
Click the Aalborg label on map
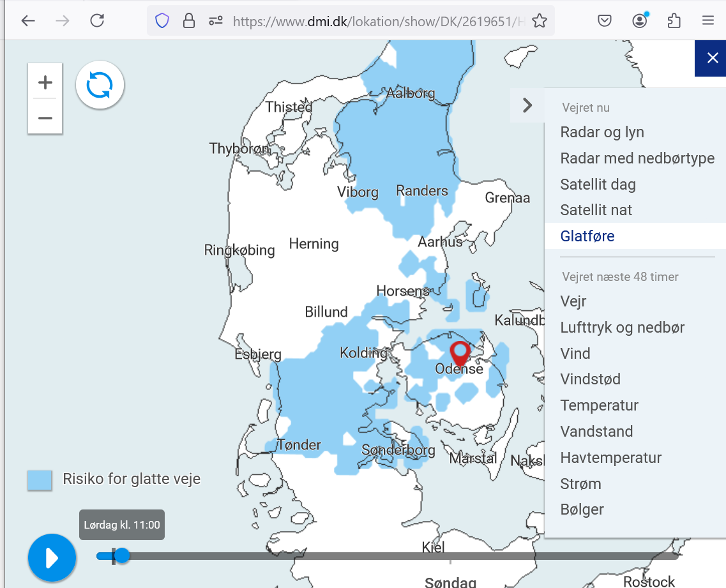tap(411, 93)
